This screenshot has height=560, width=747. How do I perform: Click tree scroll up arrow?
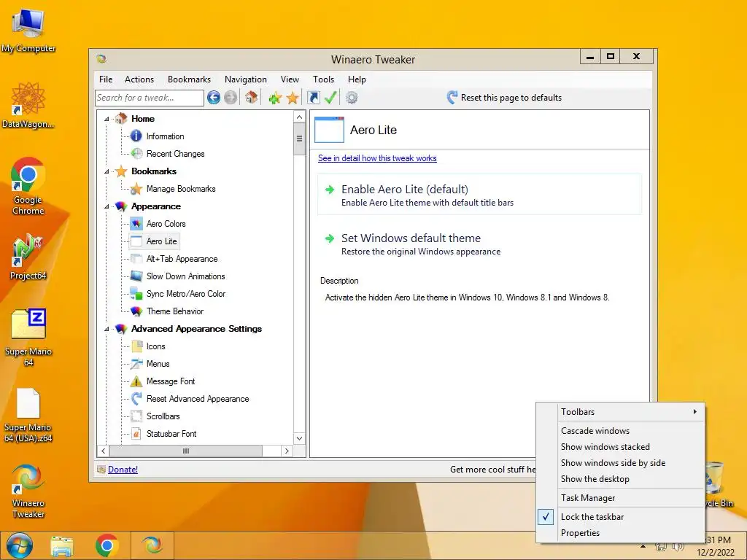pyautogui.click(x=299, y=117)
